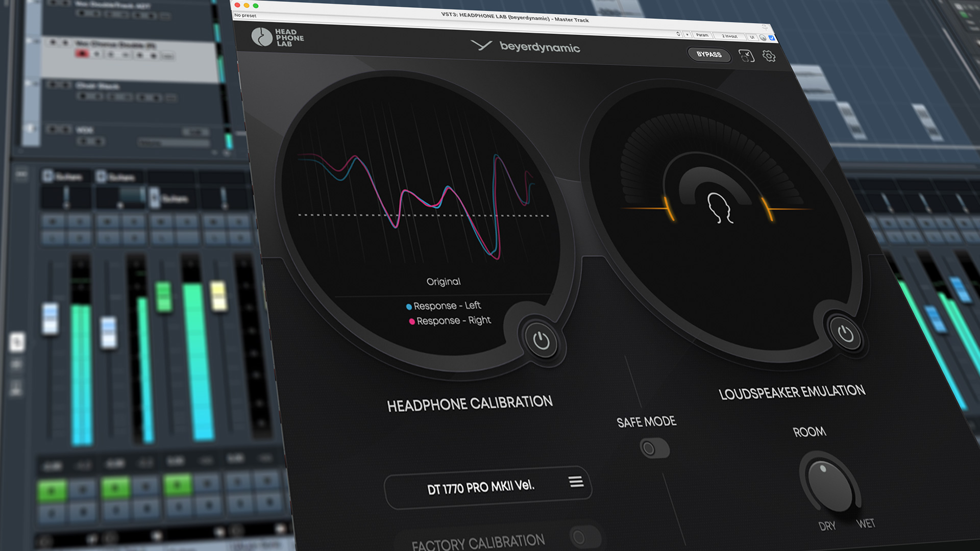Enable the Safe Mode switch
The height and width of the screenshot is (551, 980).
tap(654, 448)
